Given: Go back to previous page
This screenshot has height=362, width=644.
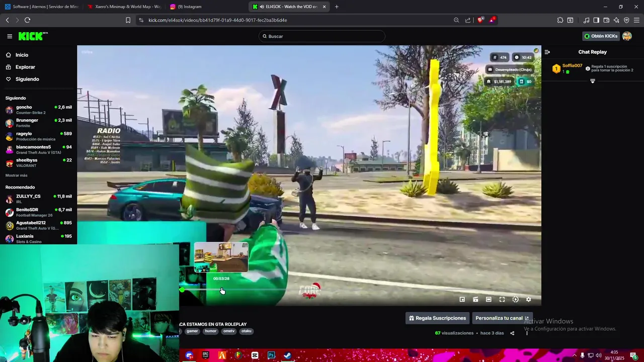Looking at the screenshot, I should point(7,20).
